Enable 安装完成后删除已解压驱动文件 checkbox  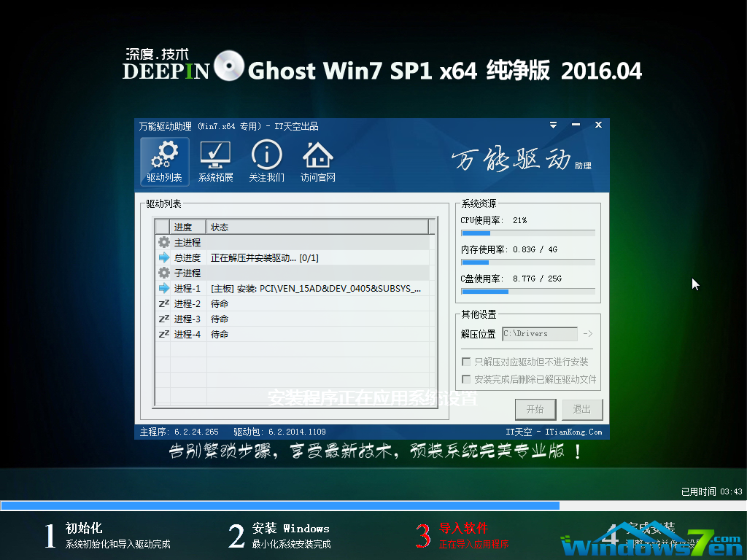click(466, 379)
